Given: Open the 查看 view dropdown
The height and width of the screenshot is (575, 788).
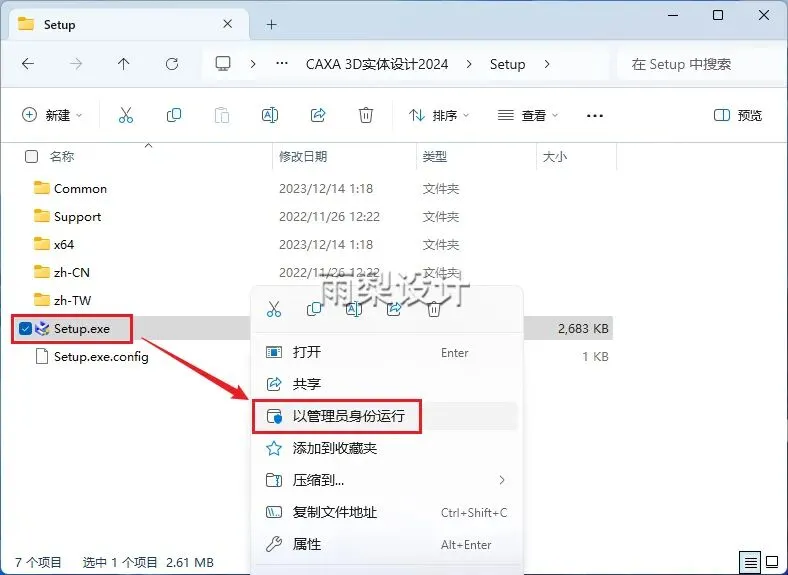Looking at the screenshot, I should [527, 115].
